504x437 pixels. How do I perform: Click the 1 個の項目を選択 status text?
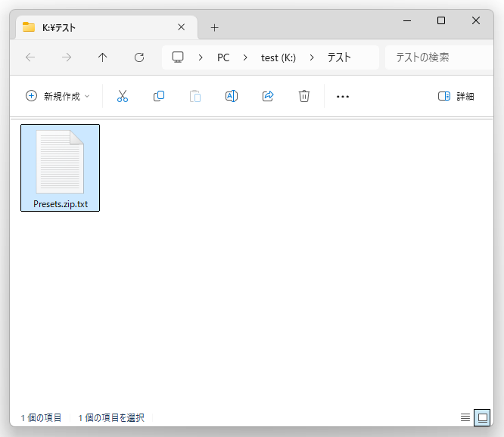click(x=111, y=418)
